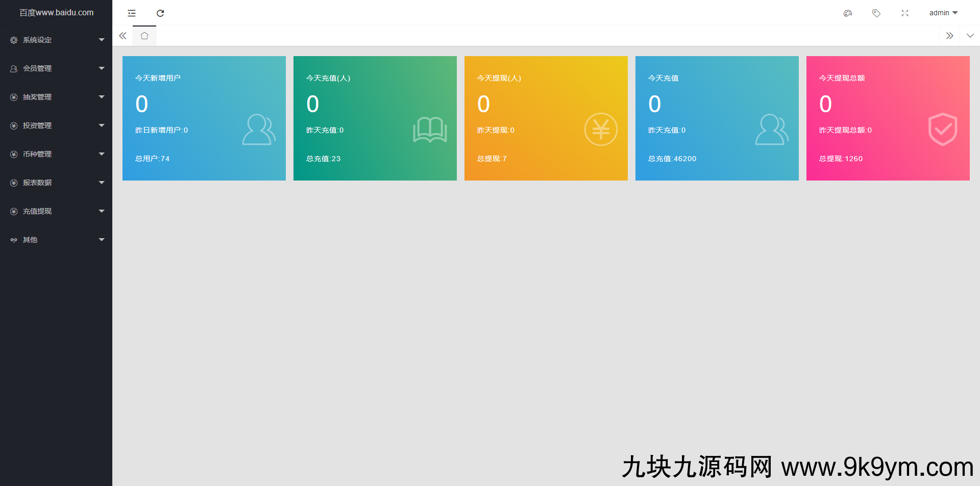Select the home tab below the toolbar
980x486 pixels.
pyautogui.click(x=144, y=36)
